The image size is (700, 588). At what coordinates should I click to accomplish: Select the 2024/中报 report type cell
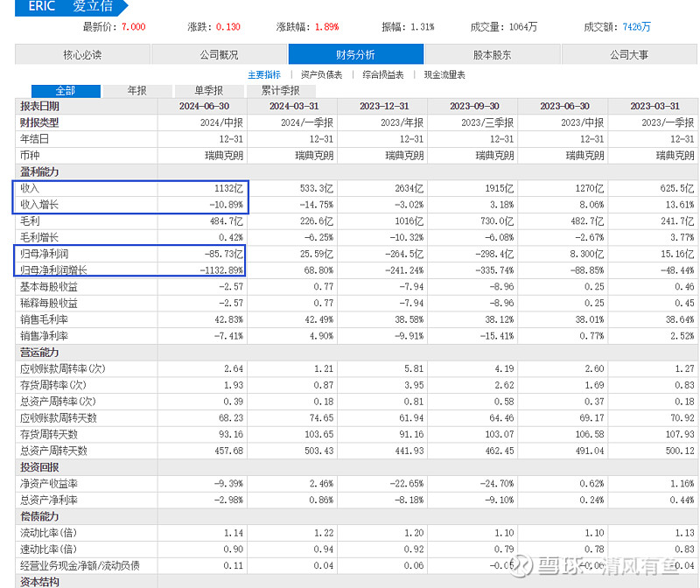tap(221, 122)
